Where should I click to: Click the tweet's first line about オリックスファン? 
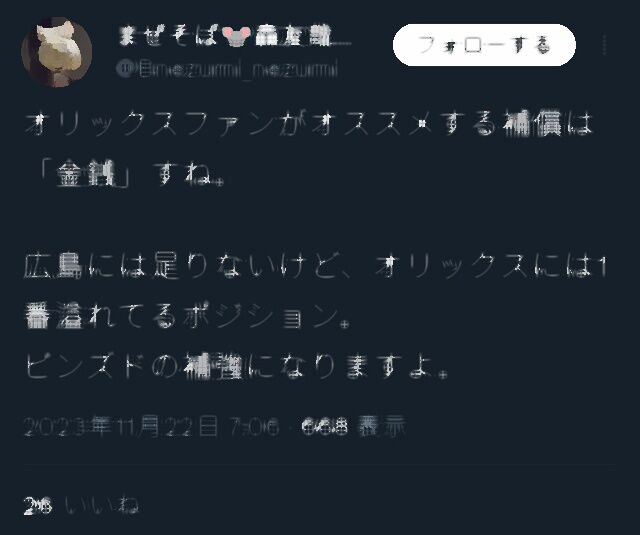click(309, 124)
